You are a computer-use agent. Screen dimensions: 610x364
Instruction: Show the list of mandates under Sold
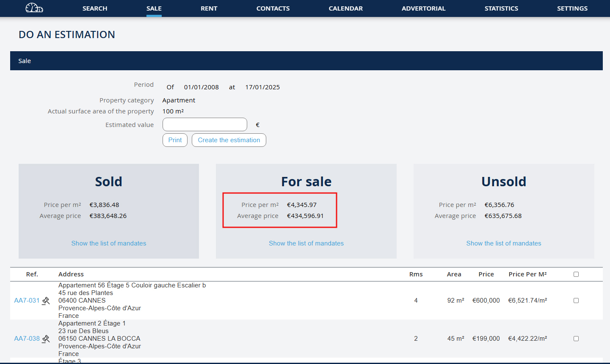click(x=109, y=243)
